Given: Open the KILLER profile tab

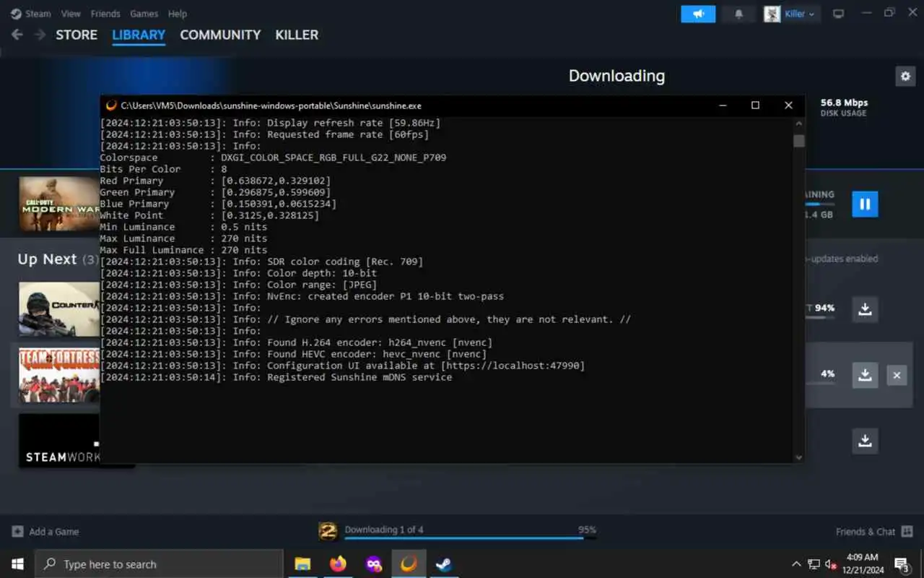Looking at the screenshot, I should [297, 35].
